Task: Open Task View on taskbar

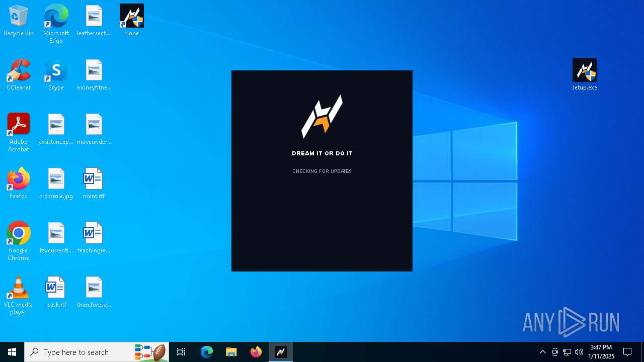Action: (181, 352)
